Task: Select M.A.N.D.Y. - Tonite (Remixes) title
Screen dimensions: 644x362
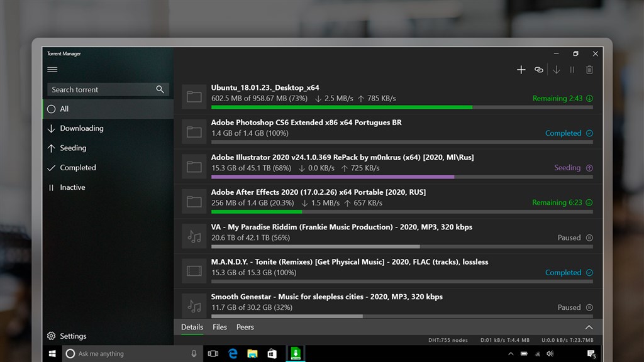Action: tap(350, 262)
